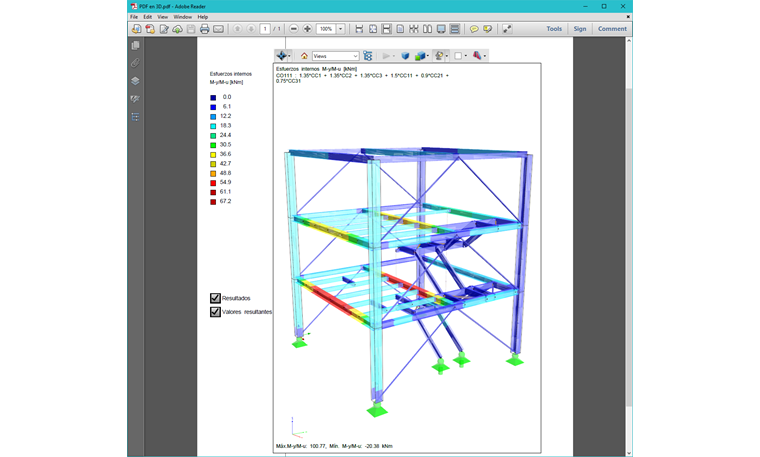Open the model tree panel icon

click(135, 117)
